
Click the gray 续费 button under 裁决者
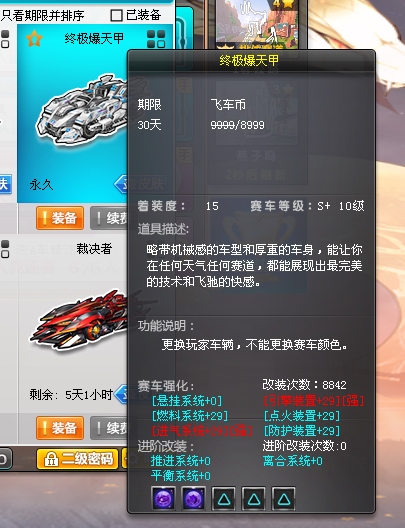[x=109, y=428]
